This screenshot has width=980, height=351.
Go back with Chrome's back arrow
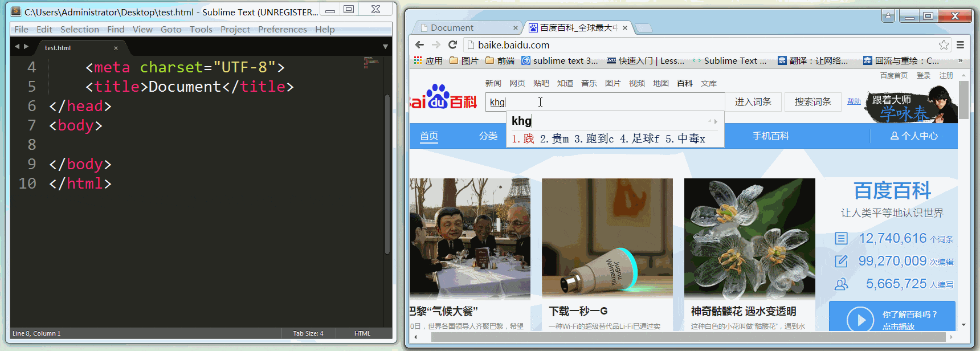pyautogui.click(x=419, y=44)
